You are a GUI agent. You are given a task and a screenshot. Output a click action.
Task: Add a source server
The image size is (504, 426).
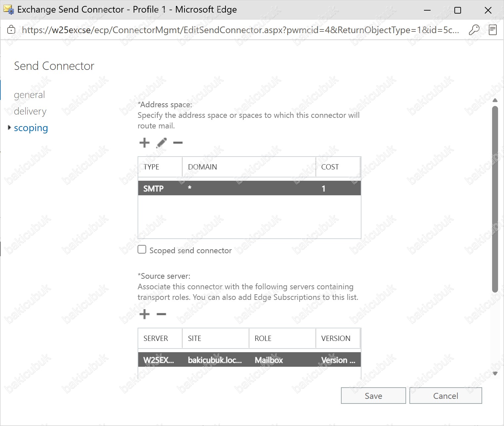tap(144, 314)
